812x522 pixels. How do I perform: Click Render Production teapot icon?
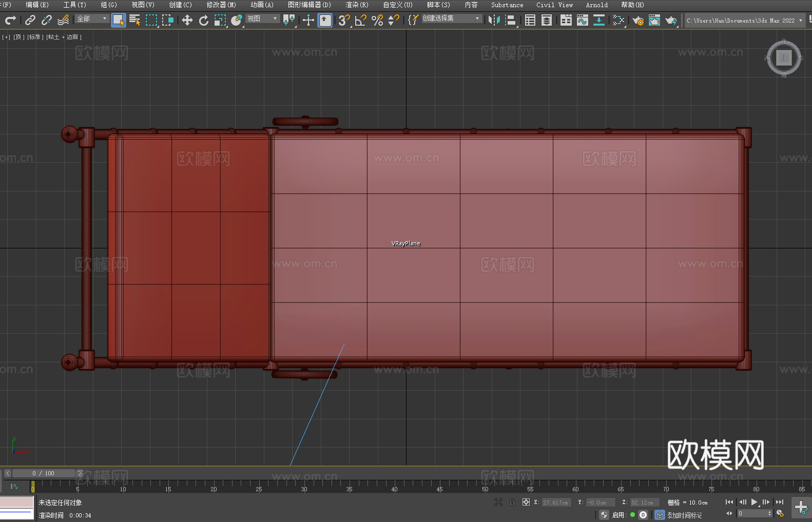(671, 20)
